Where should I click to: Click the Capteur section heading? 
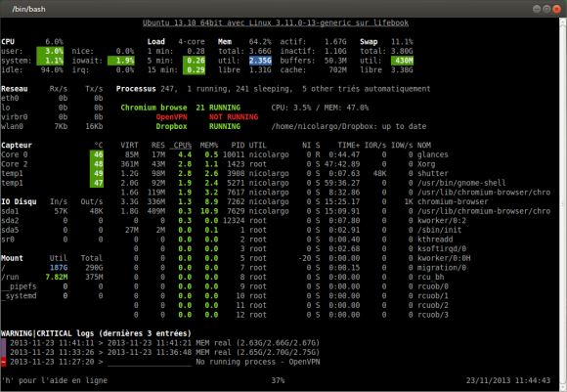(17, 145)
